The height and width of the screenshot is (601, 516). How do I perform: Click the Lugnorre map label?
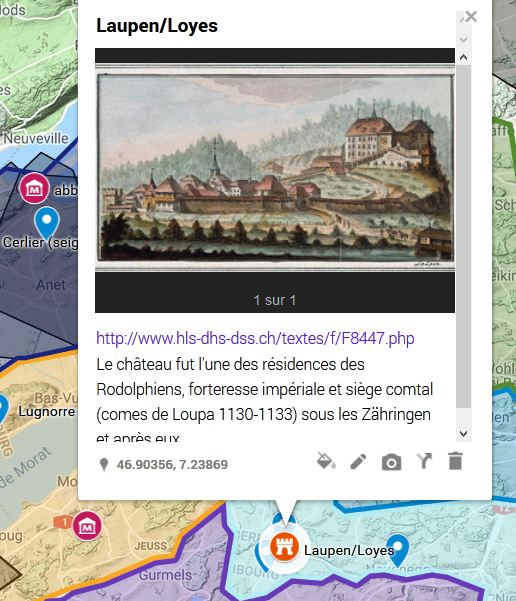click(47, 412)
